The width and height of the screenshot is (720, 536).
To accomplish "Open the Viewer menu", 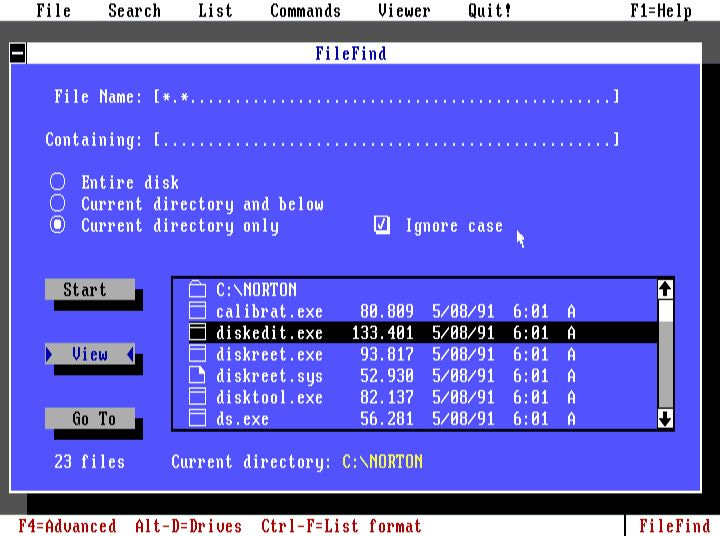I will pyautogui.click(x=404, y=10).
